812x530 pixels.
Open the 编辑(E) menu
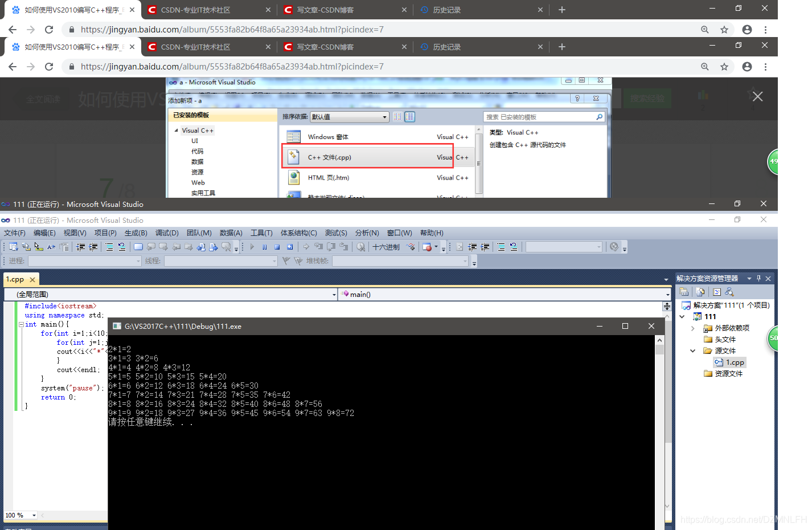click(44, 233)
